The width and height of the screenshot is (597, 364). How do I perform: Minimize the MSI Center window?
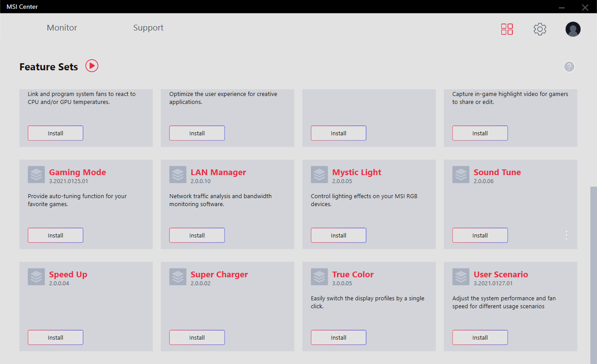pos(562,7)
